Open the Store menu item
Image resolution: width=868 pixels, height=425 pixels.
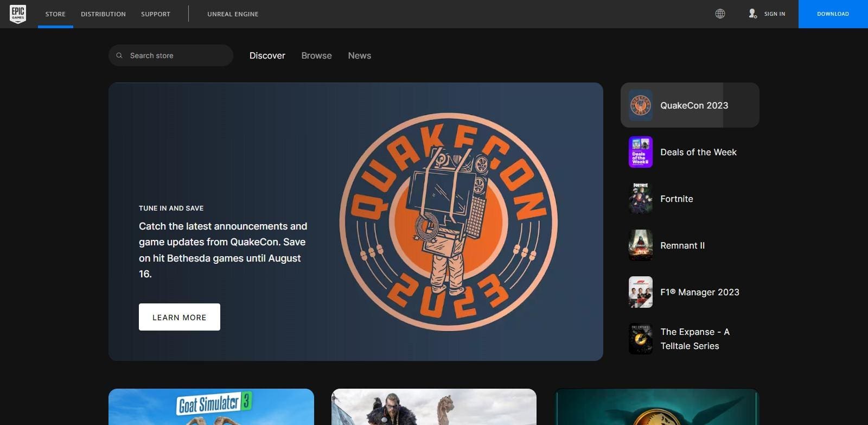point(55,14)
